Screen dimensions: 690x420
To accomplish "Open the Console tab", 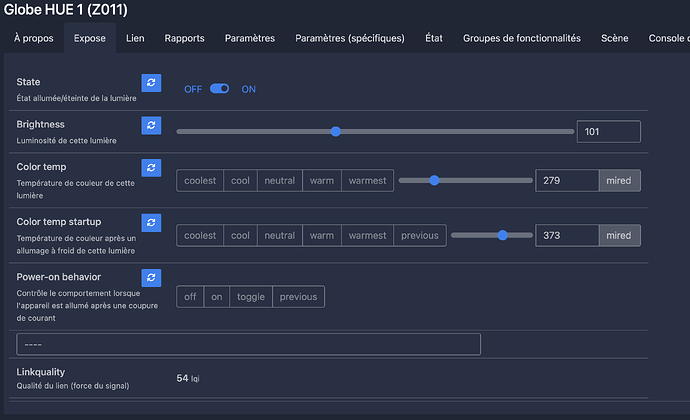I will tap(668, 38).
